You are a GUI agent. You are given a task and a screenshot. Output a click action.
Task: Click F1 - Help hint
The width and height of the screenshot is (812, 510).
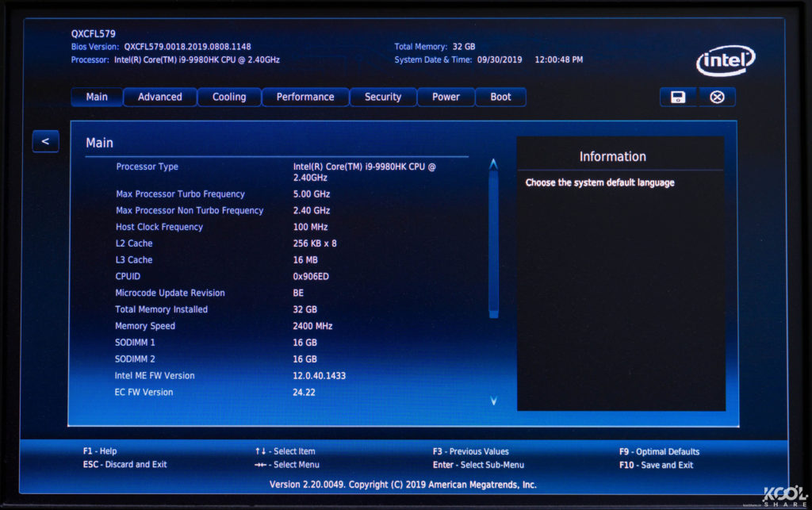[x=100, y=451]
